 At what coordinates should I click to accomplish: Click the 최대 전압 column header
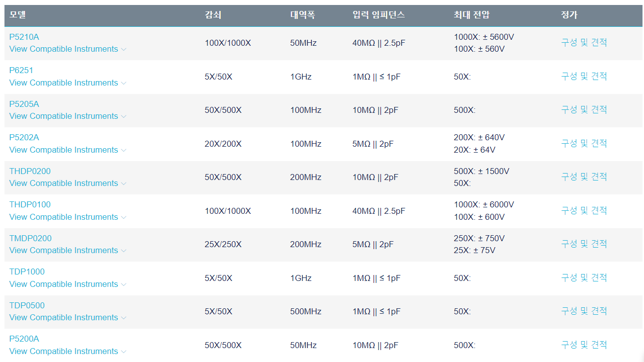click(472, 15)
